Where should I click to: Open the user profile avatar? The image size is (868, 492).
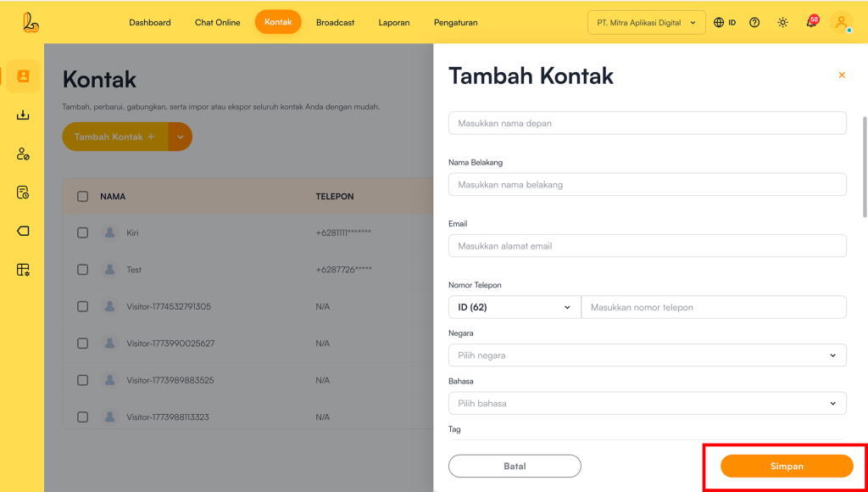coord(841,23)
